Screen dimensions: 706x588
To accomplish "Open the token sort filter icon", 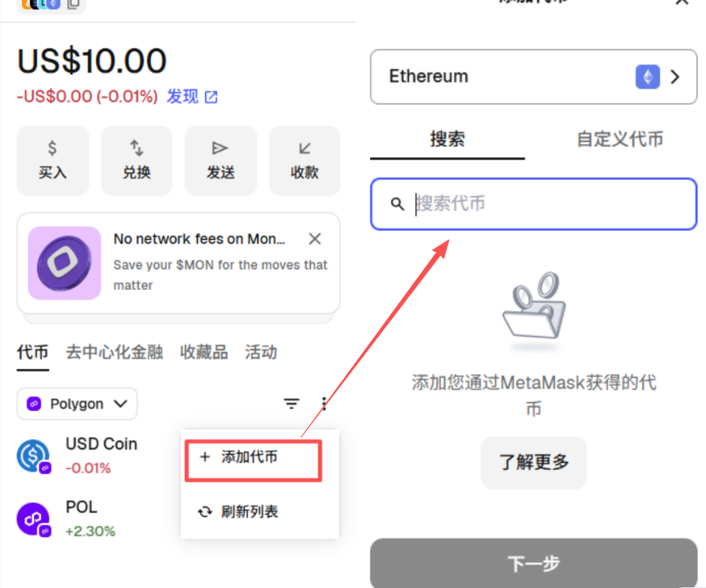I will click(291, 404).
